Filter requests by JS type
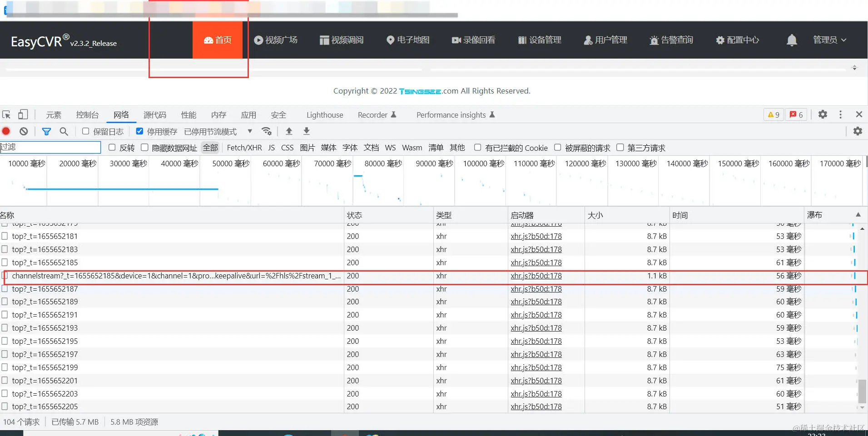This screenshot has width=868, height=436. coord(271,148)
